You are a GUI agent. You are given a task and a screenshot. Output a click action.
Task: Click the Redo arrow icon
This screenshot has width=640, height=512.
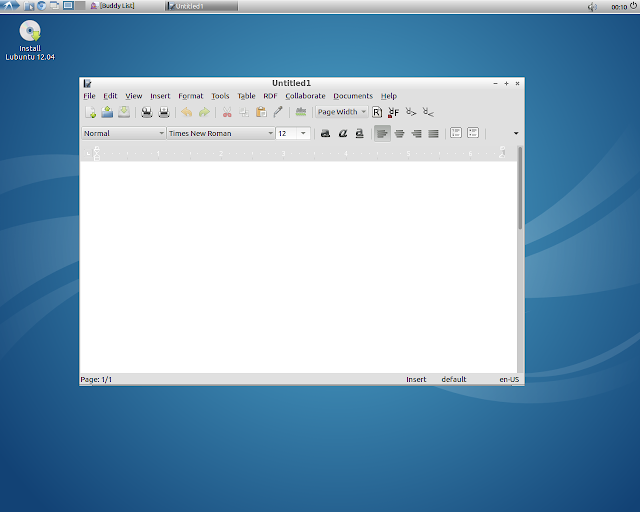[x=204, y=112]
